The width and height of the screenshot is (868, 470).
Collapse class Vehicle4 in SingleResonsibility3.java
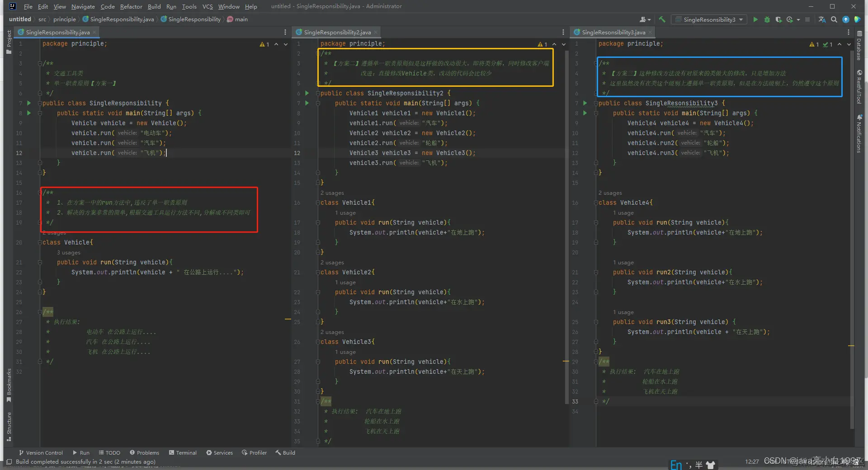tap(596, 202)
